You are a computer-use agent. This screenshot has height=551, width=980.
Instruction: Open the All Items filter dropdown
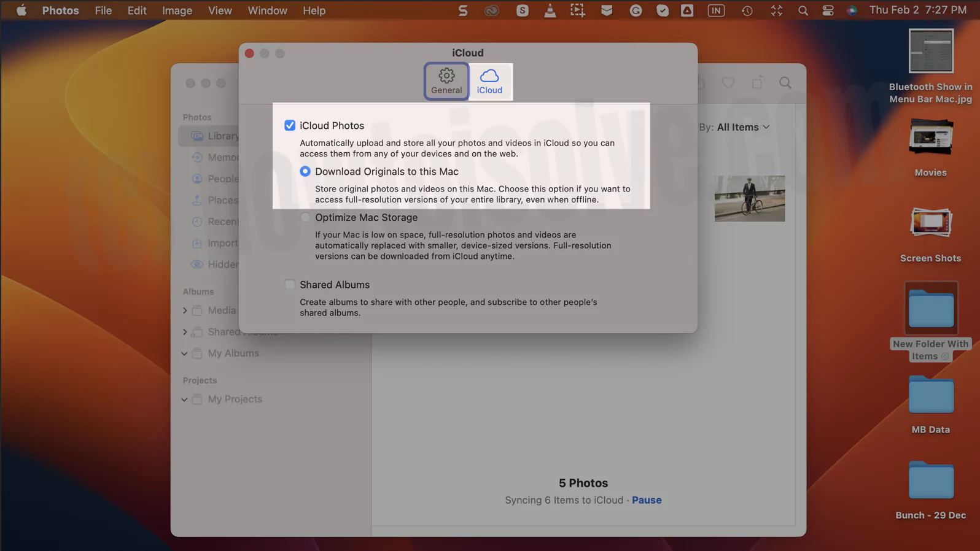743,127
